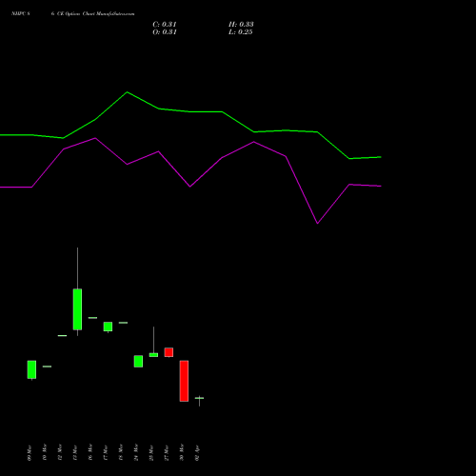The image size is (476, 476).
Task: Select the green candle above 24 Mar
Action: tap(138, 361)
